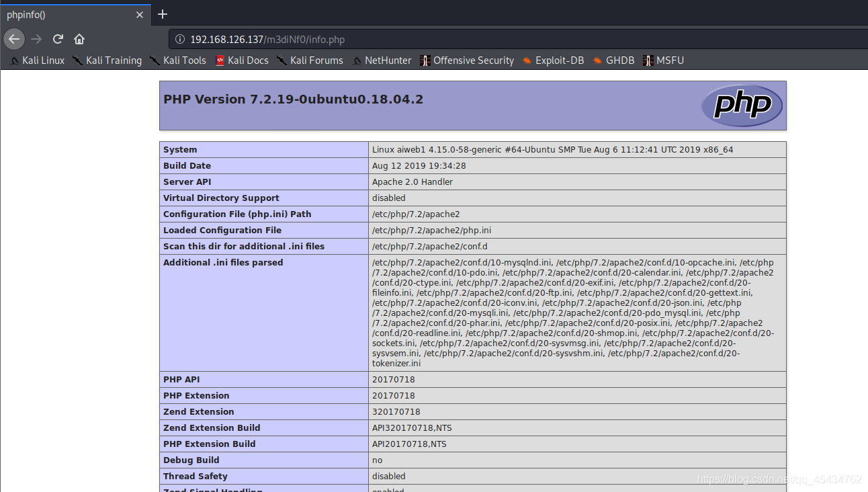Click the Zend Extension label
Screen dimensions: 868x492
point(199,412)
